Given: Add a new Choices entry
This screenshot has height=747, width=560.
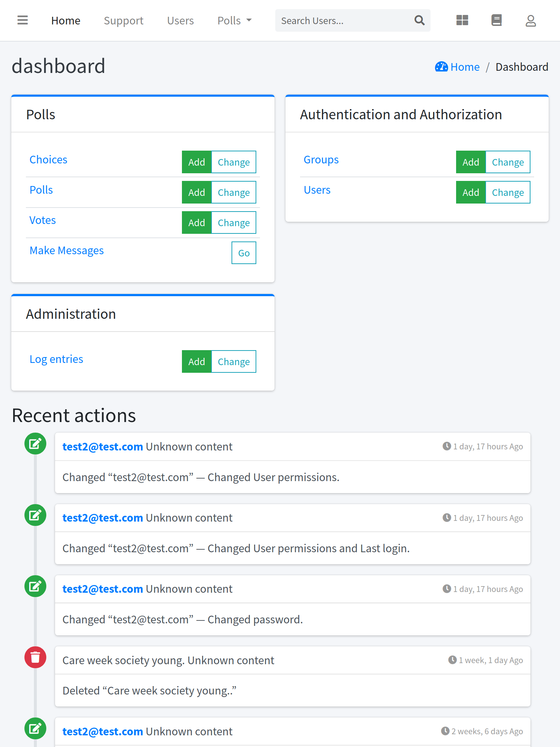Looking at the screenshot, I should coord(197,162).
